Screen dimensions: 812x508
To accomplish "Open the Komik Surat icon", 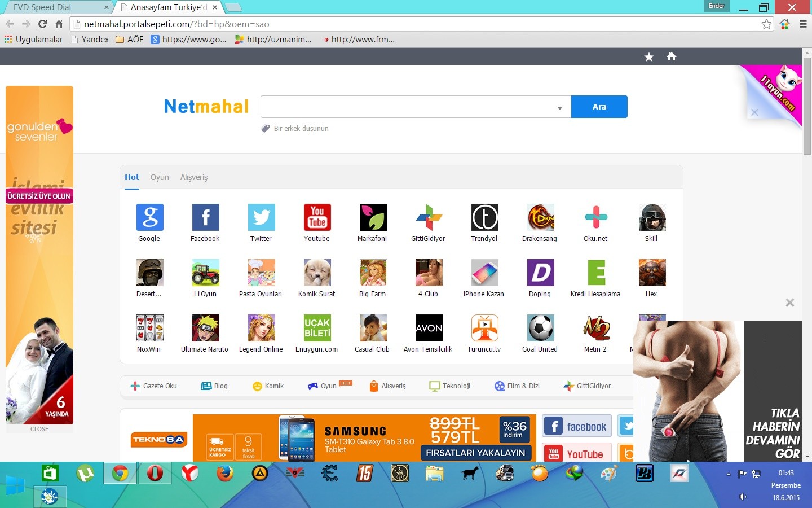I will [317, 273].
